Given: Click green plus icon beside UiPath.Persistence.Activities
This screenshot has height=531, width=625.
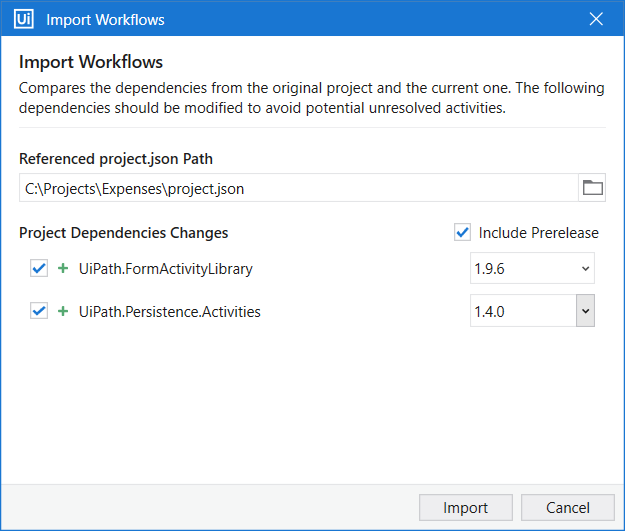Looking at the screenshot, I should tap(63, 311).
